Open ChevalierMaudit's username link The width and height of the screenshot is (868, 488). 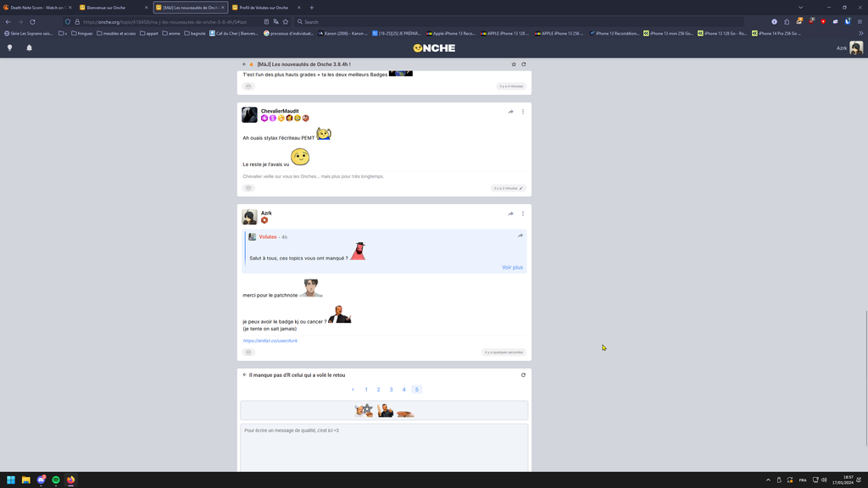pos(280,111)
